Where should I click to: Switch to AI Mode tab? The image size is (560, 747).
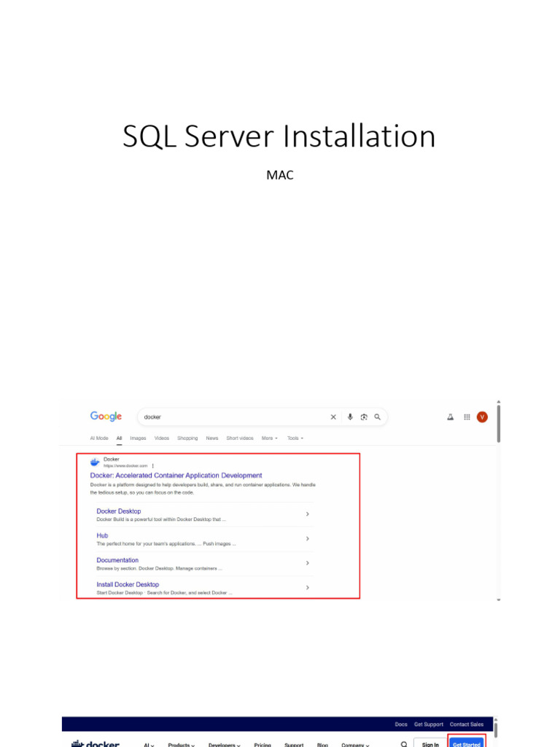[x=99, y=438]
